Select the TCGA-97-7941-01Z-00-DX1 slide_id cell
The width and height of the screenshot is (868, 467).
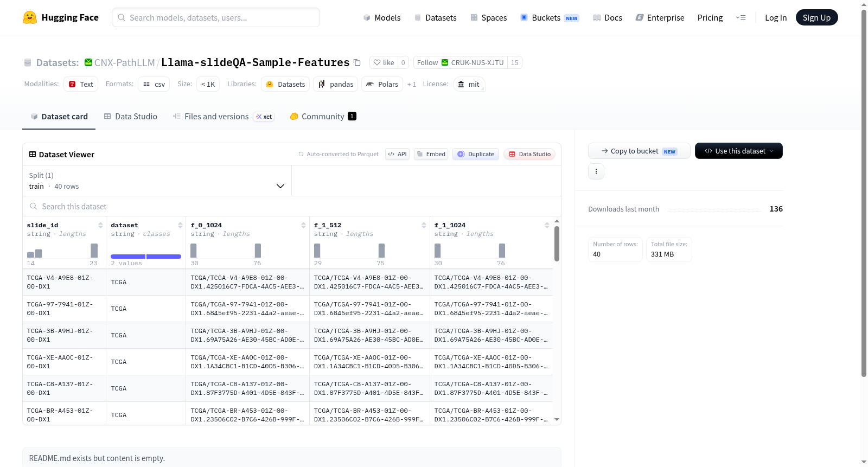tap(64, 309)
